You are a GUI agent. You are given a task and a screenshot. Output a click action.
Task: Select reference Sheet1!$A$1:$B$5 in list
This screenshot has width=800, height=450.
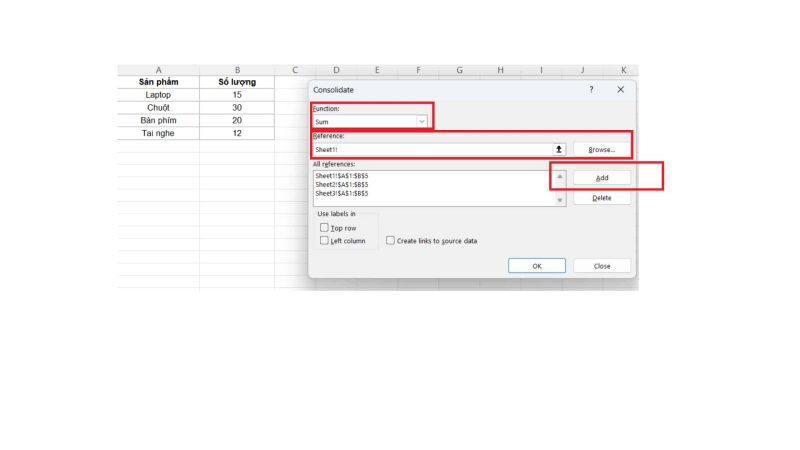[x=341, y=176]
